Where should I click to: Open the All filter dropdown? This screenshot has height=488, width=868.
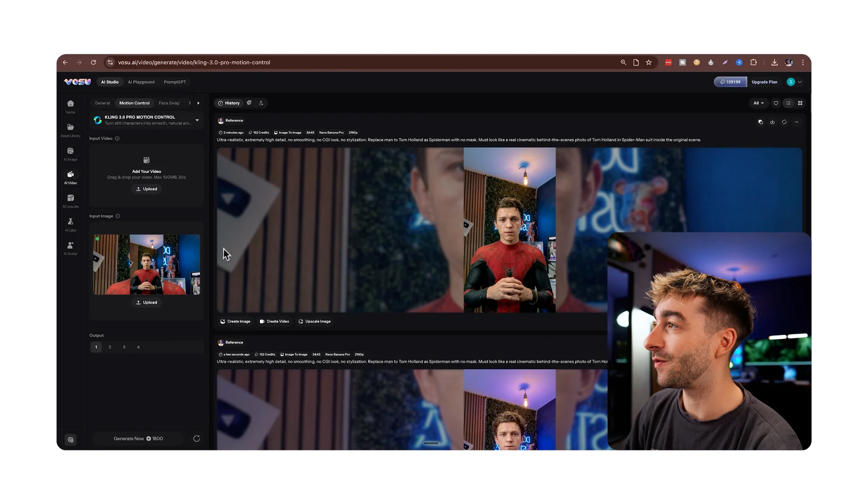click(x=759, y=103)
